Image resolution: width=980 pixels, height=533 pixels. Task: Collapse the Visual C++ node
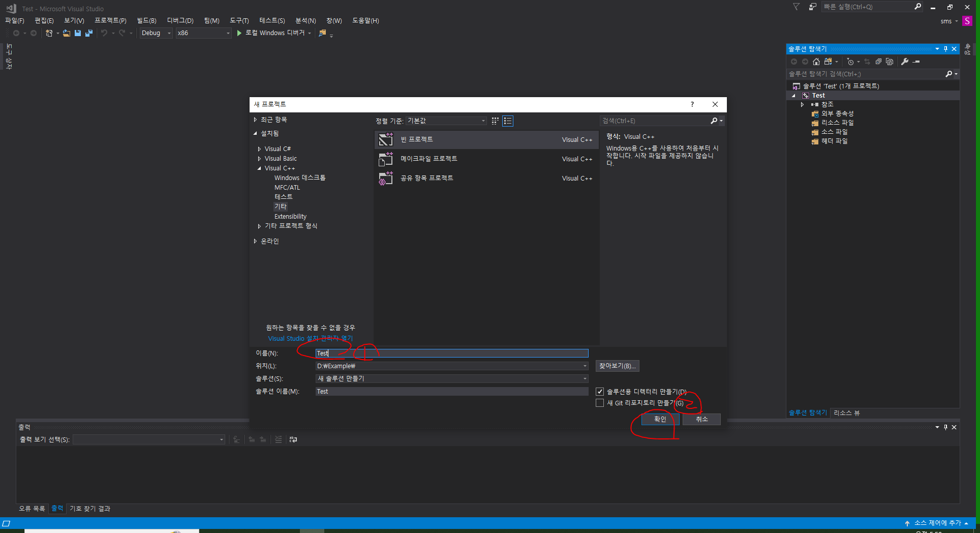click(259, 168)
